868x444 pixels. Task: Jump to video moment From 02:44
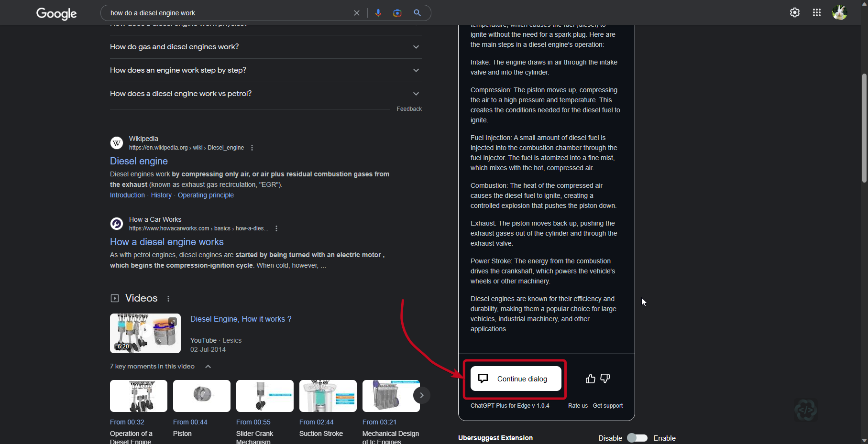point(316,422)
